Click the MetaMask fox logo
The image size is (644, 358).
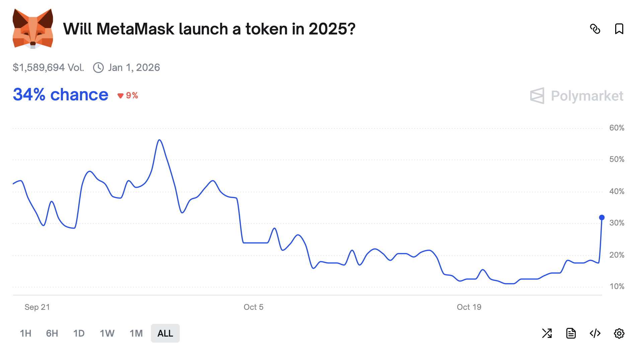[33, 29]
